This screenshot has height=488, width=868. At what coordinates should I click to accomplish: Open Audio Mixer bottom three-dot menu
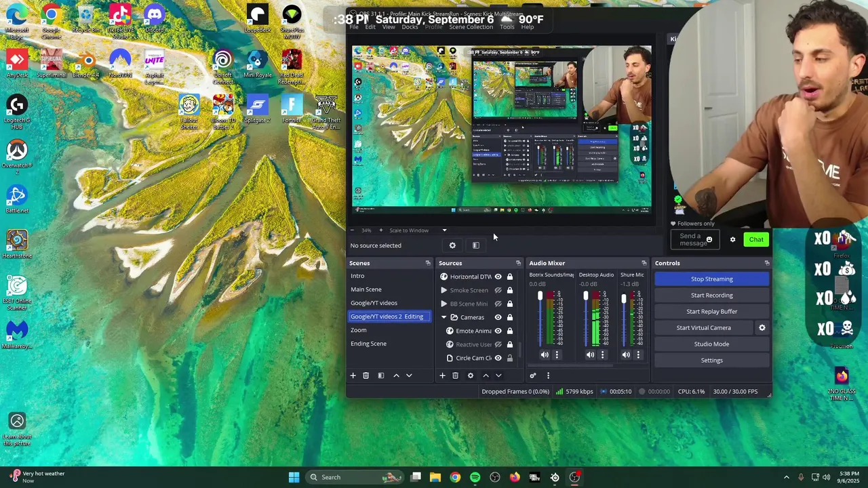point(548,375)
